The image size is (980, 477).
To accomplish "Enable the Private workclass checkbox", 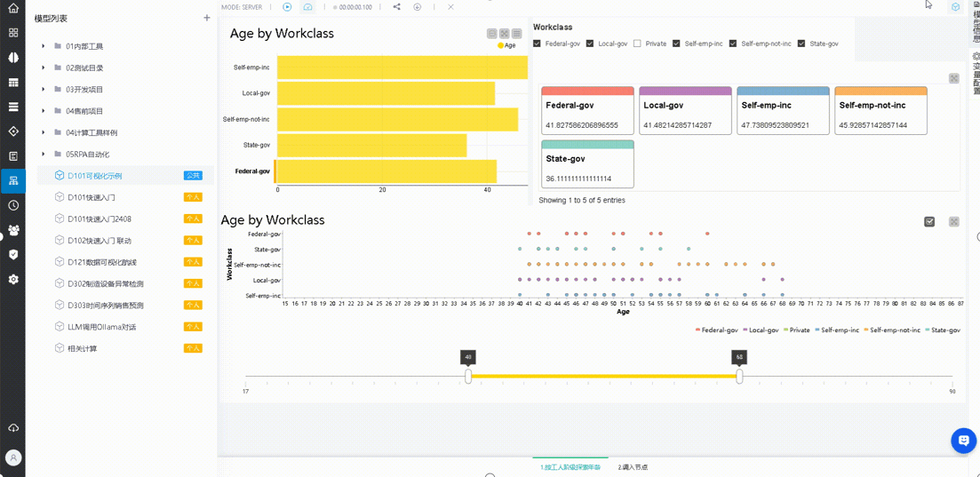I will (637, 44).
